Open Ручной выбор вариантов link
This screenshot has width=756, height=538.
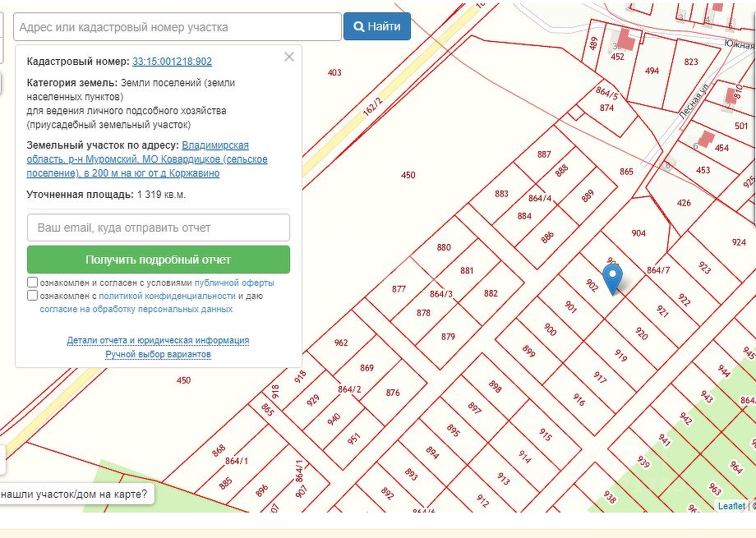(158, 354)
